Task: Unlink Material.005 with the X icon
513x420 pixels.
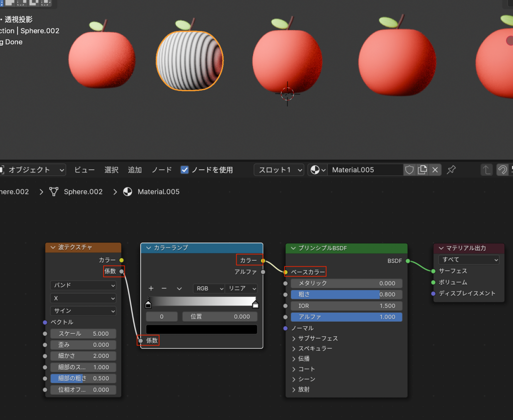Action: coord(435,170)
